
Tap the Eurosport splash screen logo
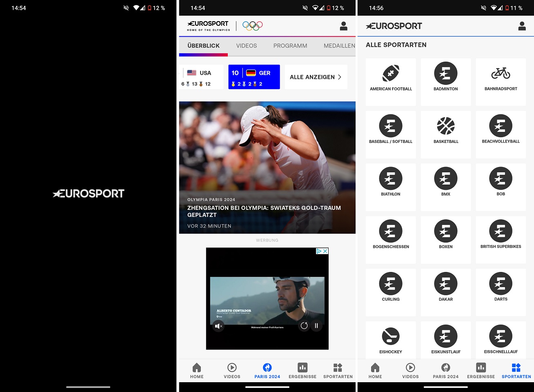tap(88, 194)
